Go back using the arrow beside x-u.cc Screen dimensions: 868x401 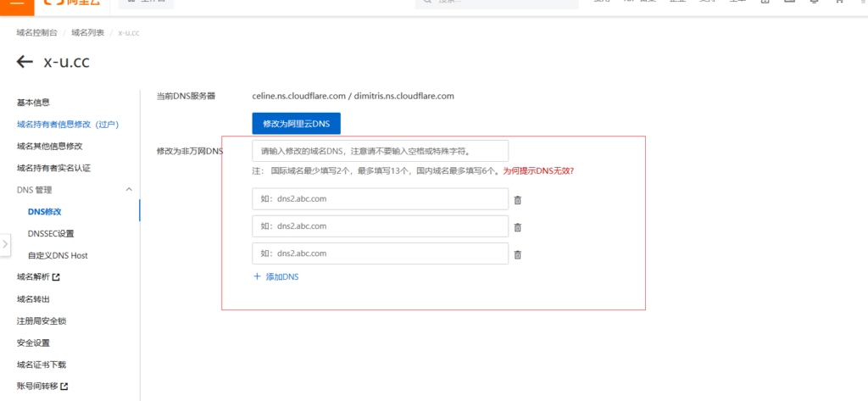coord(25,62)
